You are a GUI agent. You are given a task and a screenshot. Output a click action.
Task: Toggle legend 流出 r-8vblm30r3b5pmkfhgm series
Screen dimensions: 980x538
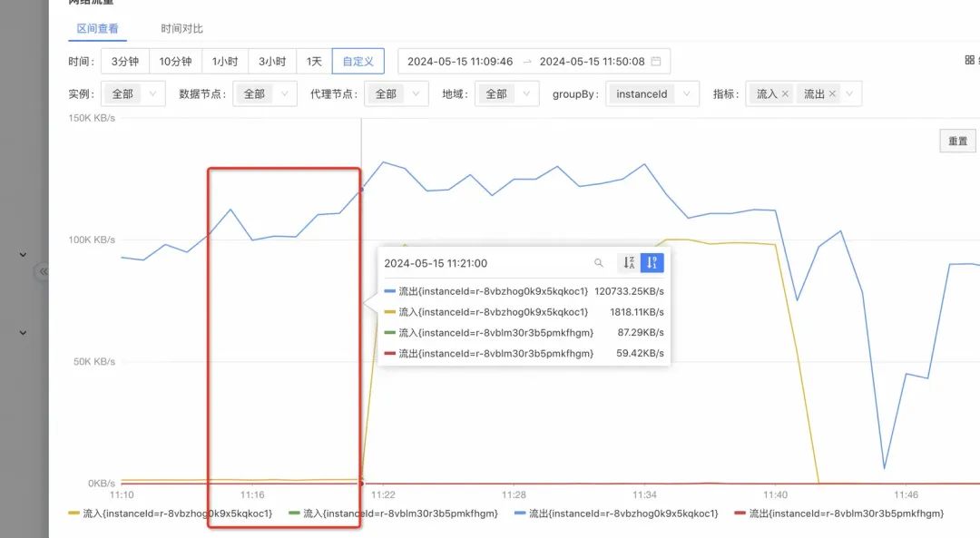point(839,514)
